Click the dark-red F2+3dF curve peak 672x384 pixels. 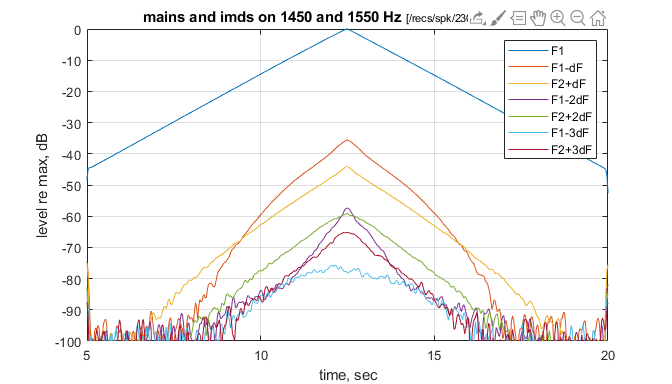click(347, 233)
